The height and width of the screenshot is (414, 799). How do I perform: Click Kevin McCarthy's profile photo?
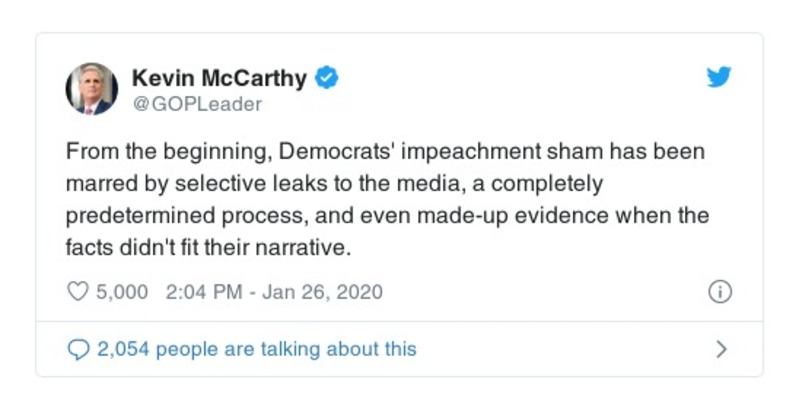tap(92, 88)
